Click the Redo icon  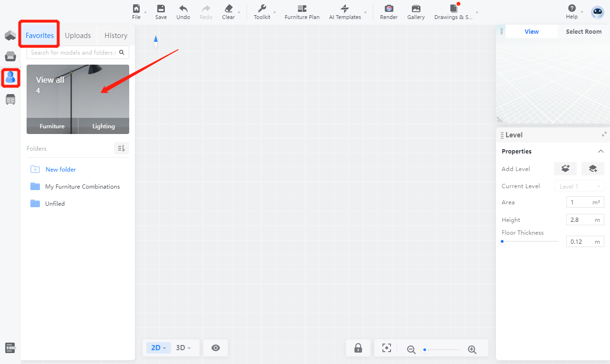[x=206, y=9]
